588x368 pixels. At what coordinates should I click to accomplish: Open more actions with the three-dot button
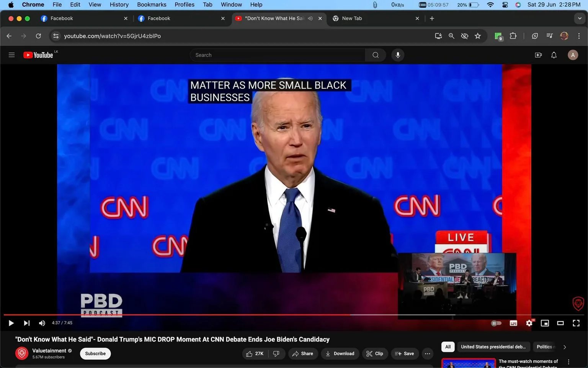coord(427,353)
